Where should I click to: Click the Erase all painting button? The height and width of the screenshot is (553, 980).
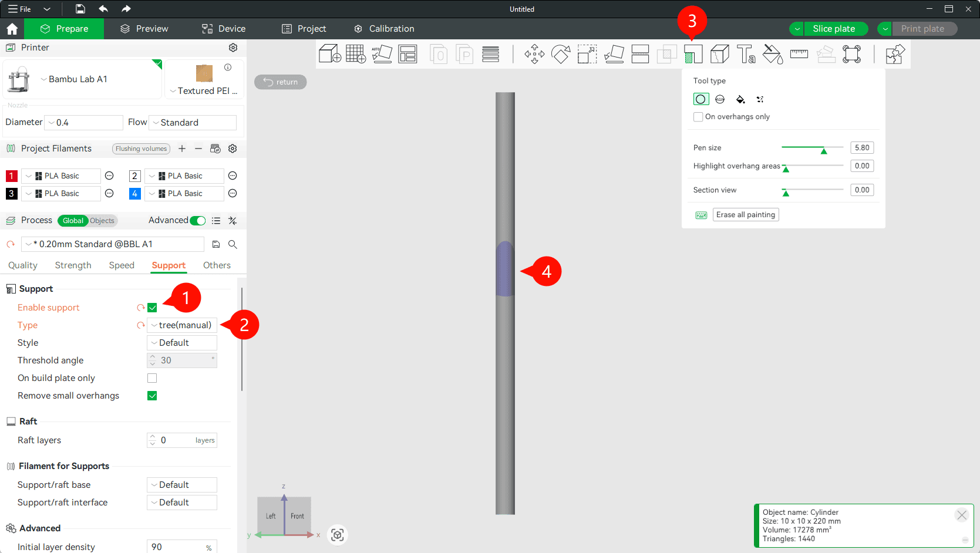746,215
